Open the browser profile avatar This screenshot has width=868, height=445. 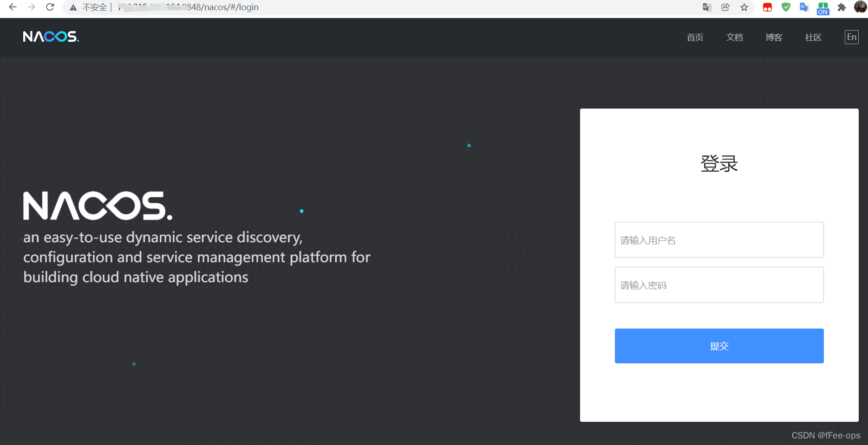click(x=860, y=7)
